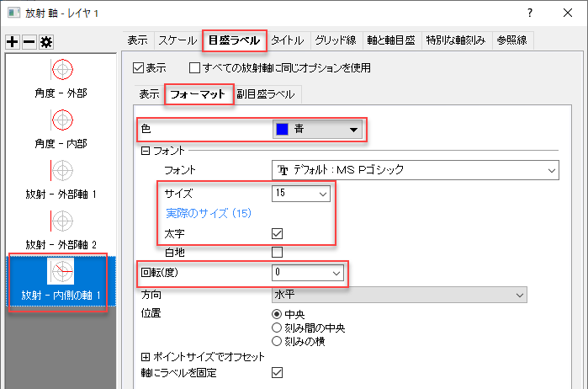This screenshot has width=588, height=389.
Task: Open the 回転(度) rotation dropdown
Action: (x=336, y=273)
